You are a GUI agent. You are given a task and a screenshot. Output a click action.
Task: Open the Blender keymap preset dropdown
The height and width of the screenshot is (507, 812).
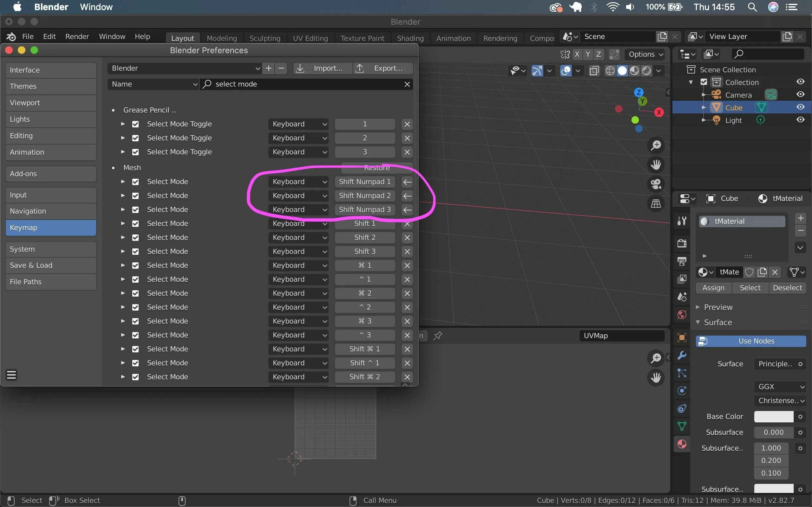tap(185, 68)
